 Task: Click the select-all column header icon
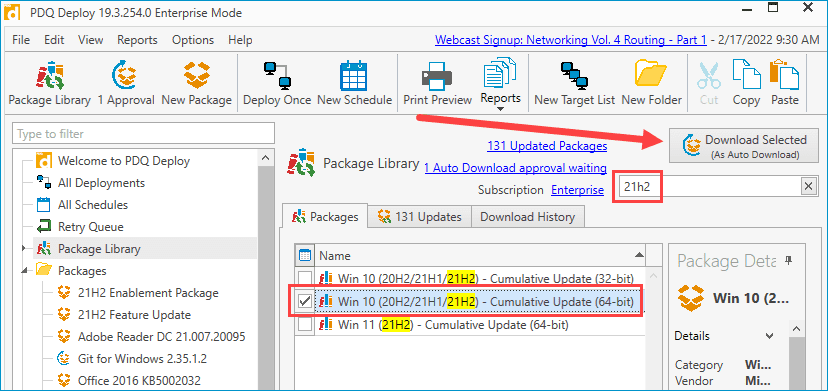point(305,256)
